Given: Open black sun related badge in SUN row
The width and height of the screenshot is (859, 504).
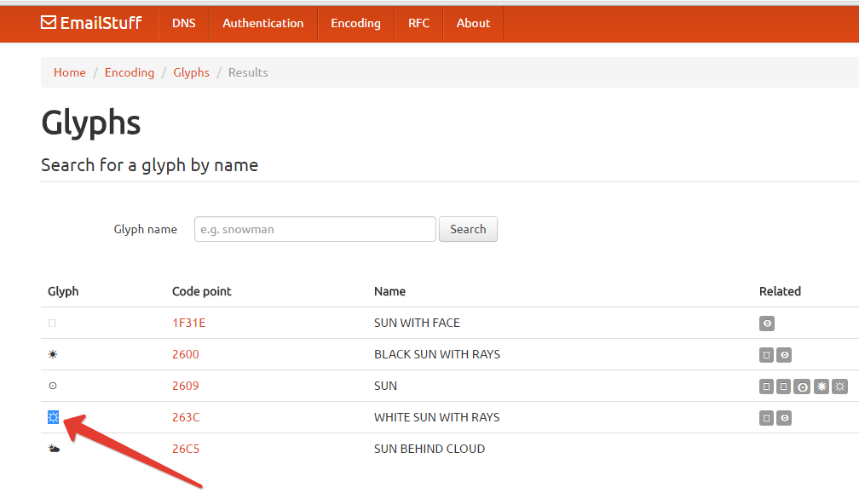Looking at the screenshot, I should [x=822, y=387].
